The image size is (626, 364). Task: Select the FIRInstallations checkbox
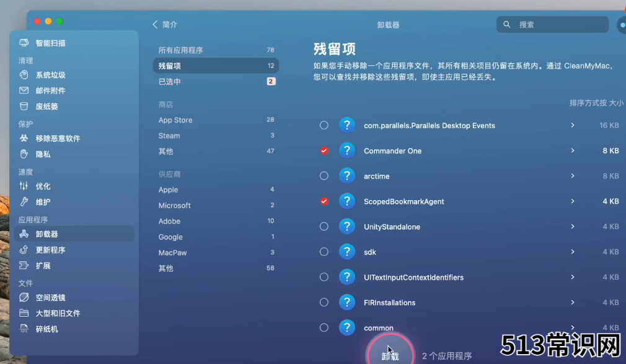point(324,302)
